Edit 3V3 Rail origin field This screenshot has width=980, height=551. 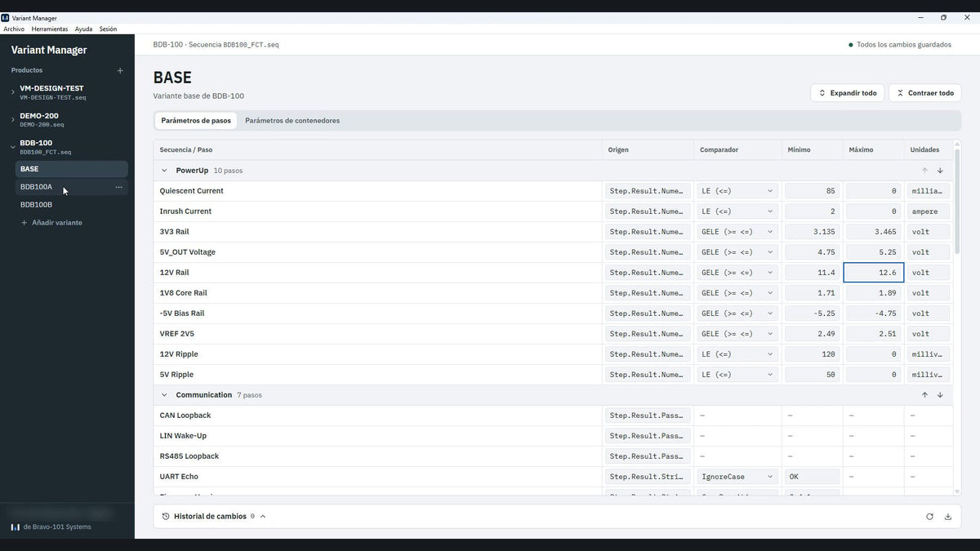[x=648, y=232]
